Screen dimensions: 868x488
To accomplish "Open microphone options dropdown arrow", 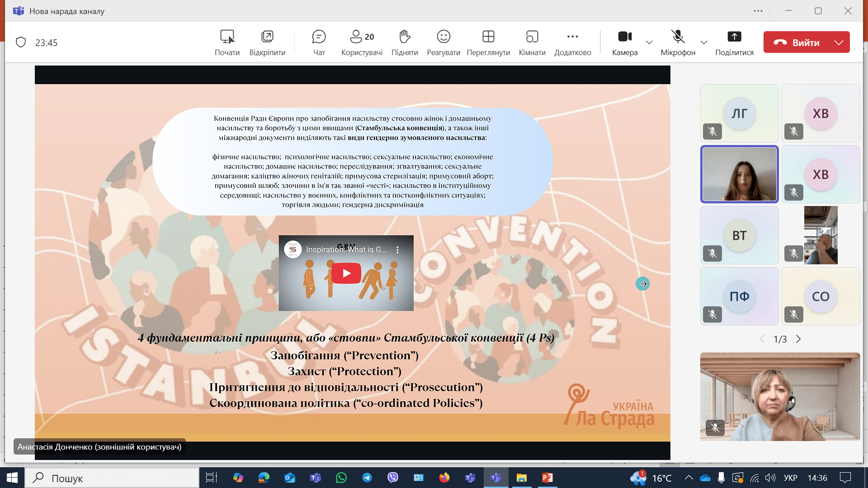I will (x=704, y=42).
